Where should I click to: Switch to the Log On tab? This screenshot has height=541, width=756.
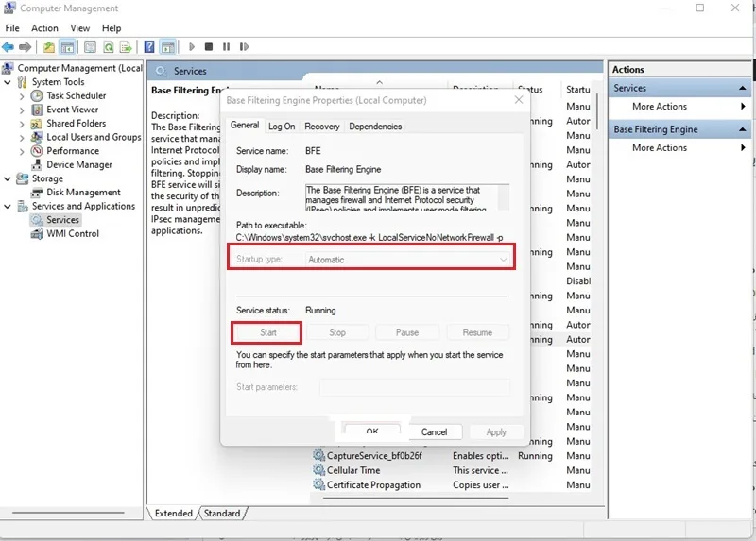tap(282, 127)
